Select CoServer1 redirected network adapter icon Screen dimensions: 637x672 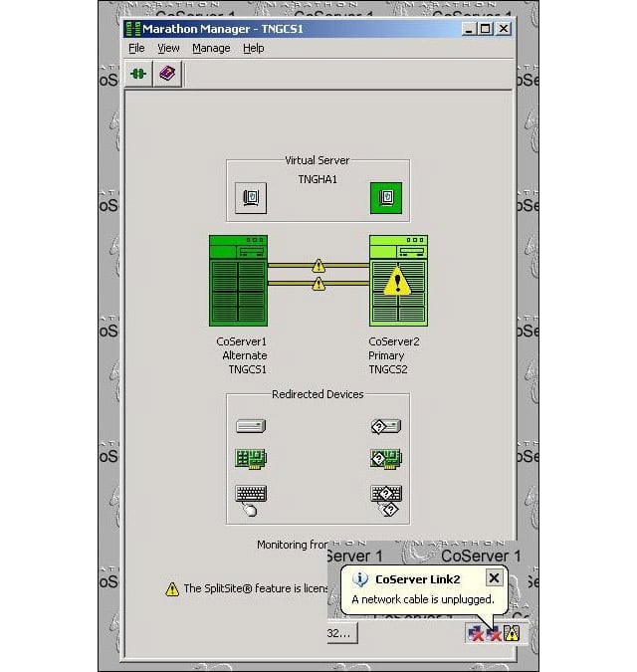coord(251,459)
